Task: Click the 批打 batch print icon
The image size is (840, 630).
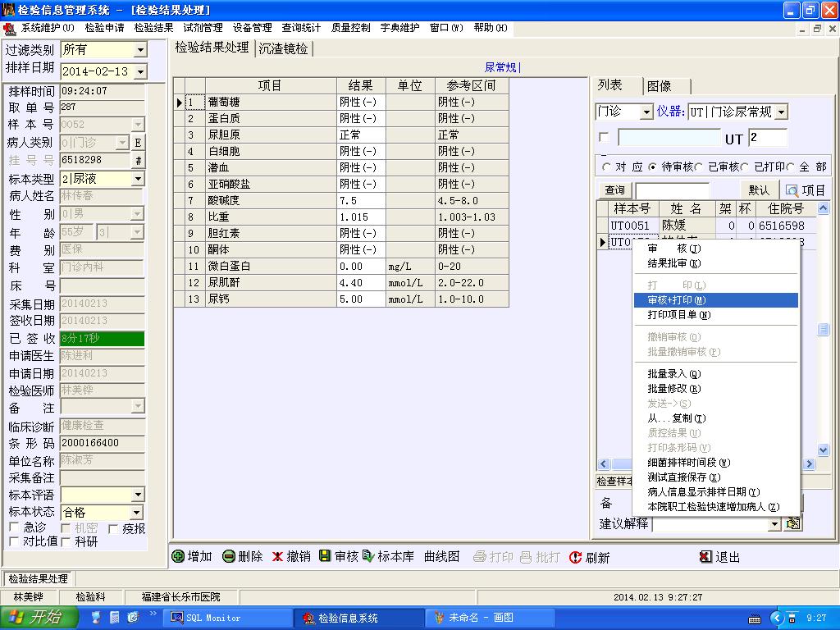Action: tap(526, 557)
